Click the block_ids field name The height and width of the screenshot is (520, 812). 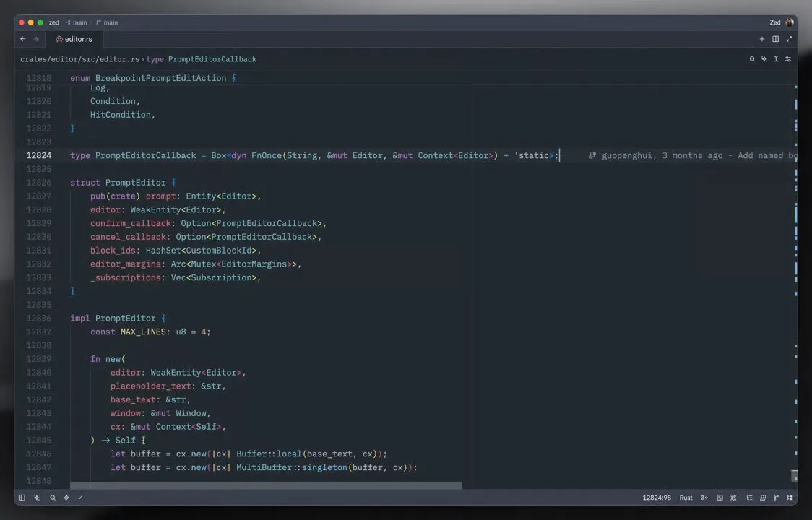coord(113,250)
